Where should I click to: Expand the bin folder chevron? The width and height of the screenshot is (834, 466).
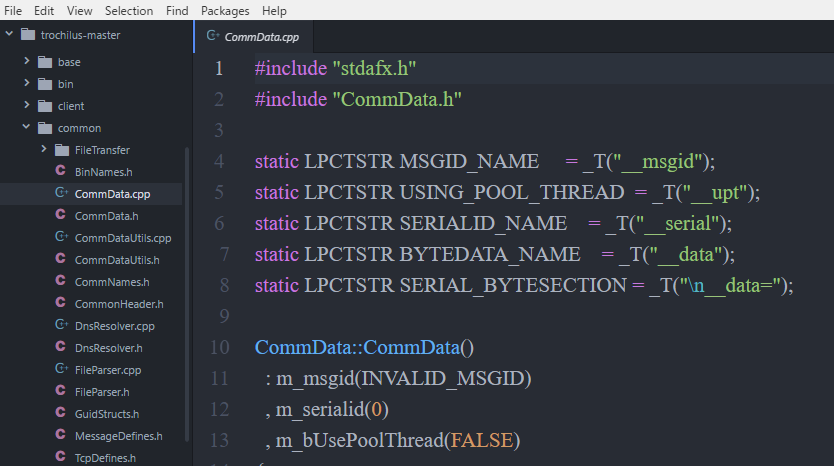[x=27, y=83]
